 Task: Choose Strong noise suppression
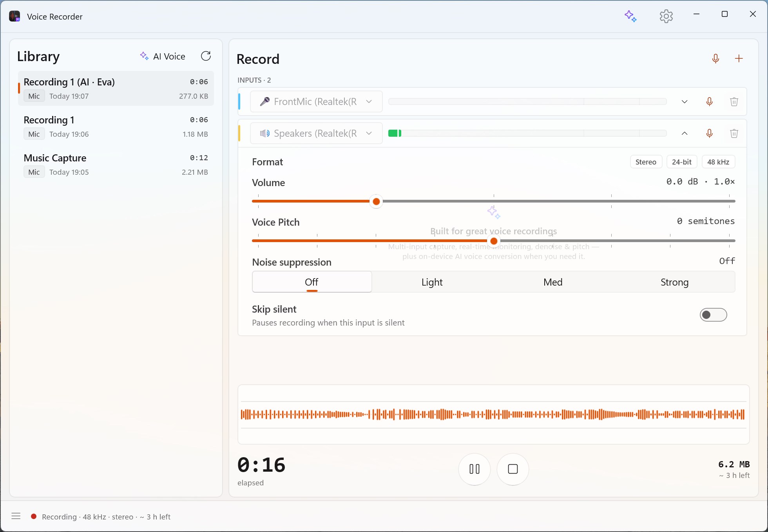point(674,282)
